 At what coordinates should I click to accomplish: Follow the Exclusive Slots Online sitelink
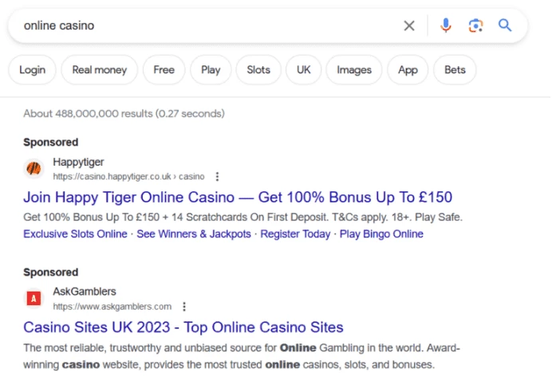[x=75, y=234]
